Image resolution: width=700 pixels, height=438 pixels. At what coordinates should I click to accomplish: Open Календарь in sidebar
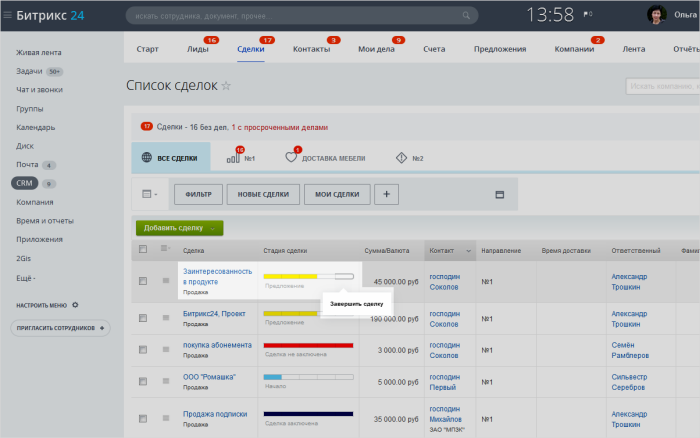tap(36, 127)
